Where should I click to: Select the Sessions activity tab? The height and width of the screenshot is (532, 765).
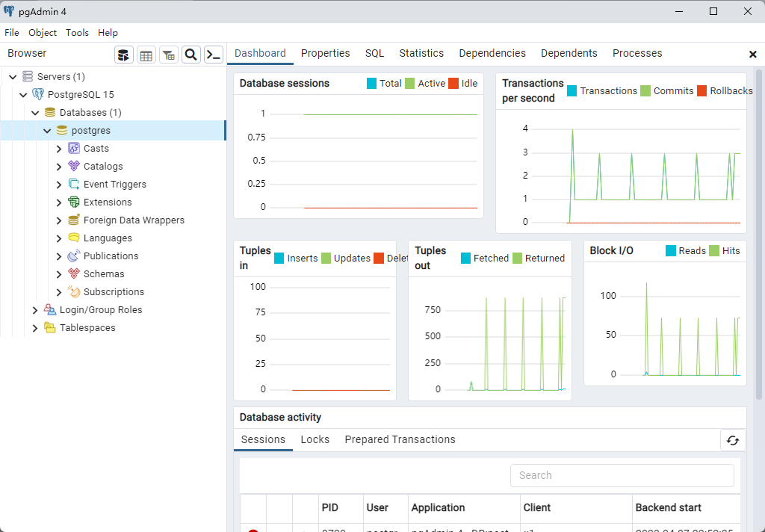263,439
